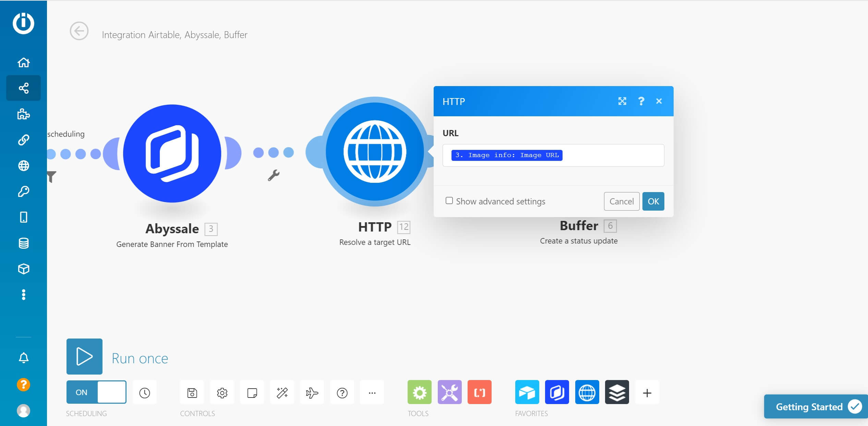Click the Abyssale module label

[172, 229]
